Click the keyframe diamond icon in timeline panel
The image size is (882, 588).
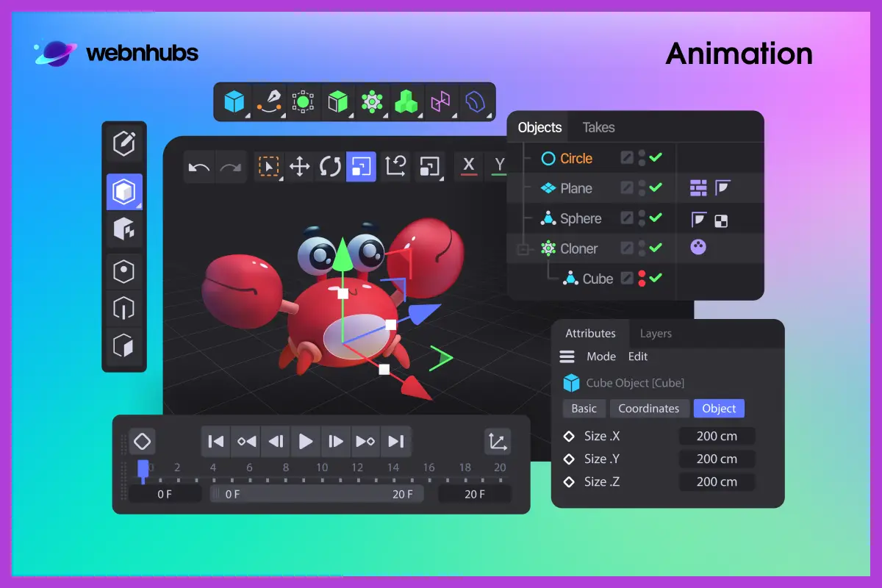click(142, 441)
